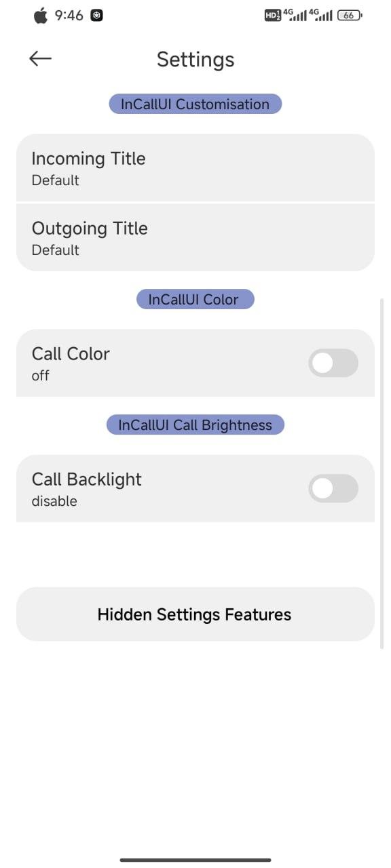Open the Incoming Title setting
Screen dimensions: 391x868
pyautogui.click(x=195, y=167)
